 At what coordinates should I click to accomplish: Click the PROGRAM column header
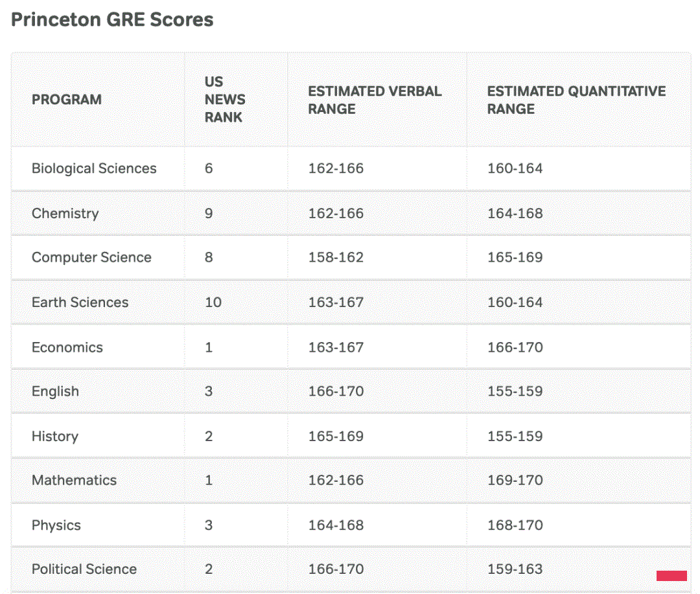pyautogui.click(x=67, y=100)
